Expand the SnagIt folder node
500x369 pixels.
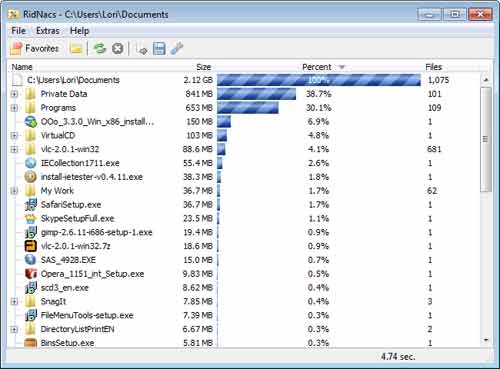tap(14, 302)
